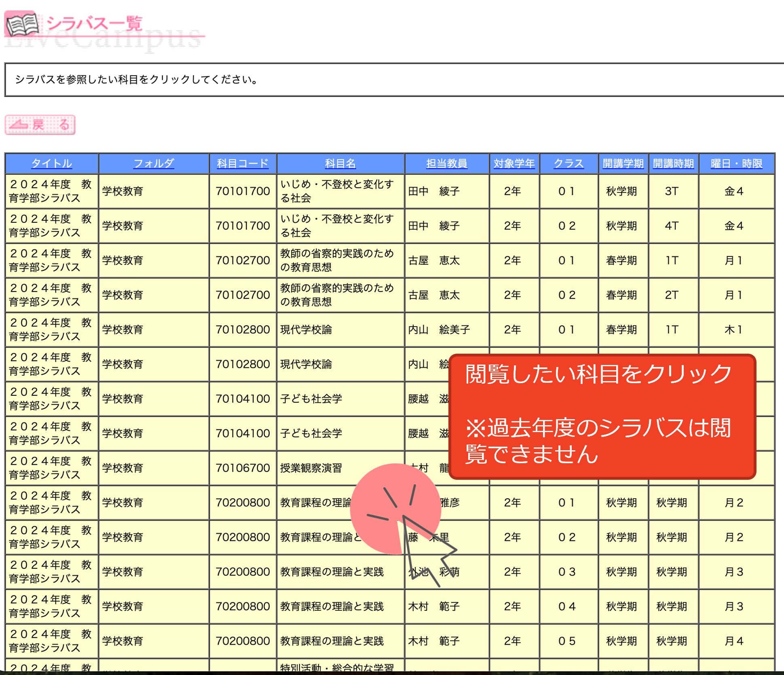This screenshot has height=675, width=784.
Task: Sort by 対象学年 column header
Action: coord(514,163)
